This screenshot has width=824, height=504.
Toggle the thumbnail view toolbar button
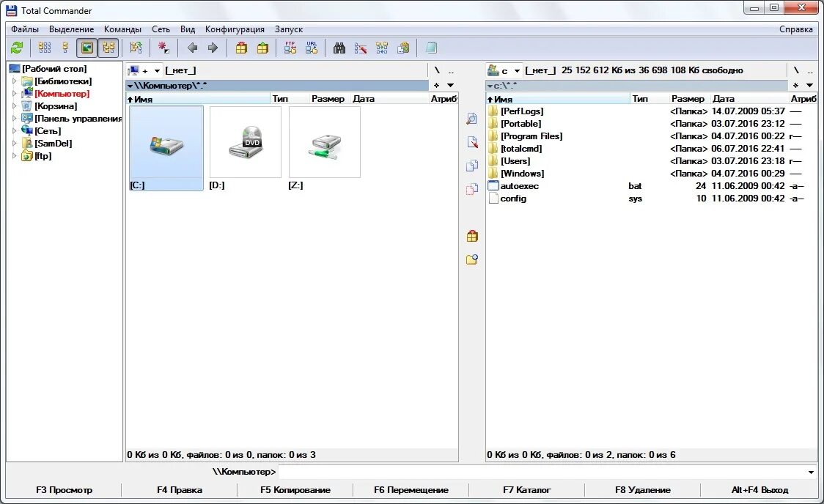[x=87, y=48]
